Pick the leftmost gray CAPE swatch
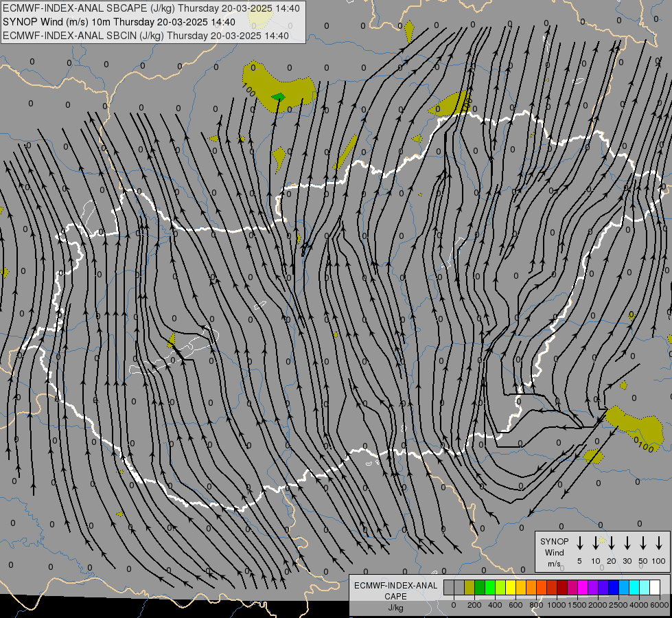This screenshot has height=618, width=672. pyautogui.click(x=449, y=588)
